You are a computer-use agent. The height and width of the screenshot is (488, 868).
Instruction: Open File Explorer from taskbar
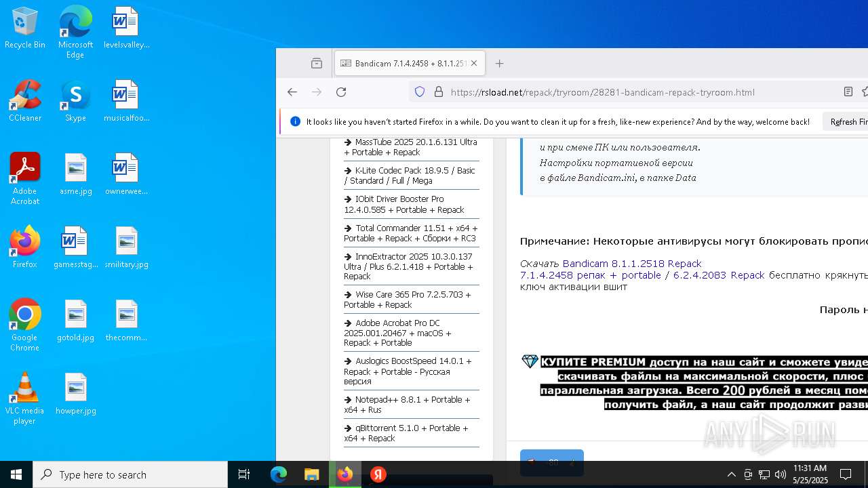coord(311,474)
